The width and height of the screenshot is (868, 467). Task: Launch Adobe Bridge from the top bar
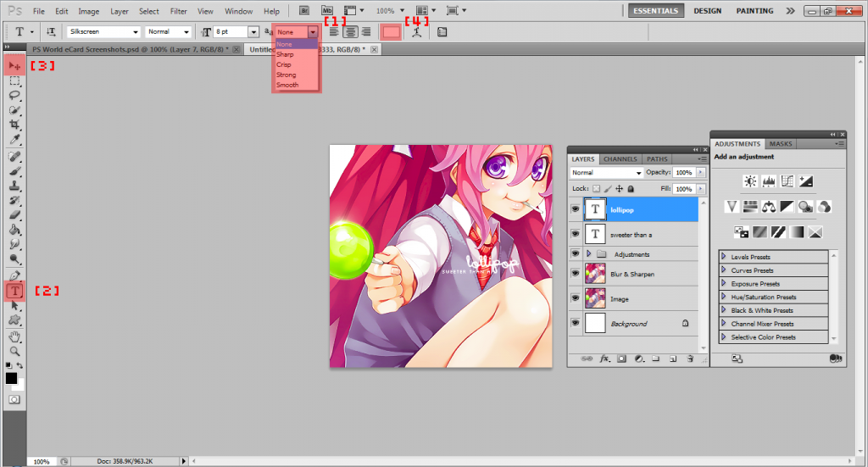pyautogui.click(x=305, y=11)
